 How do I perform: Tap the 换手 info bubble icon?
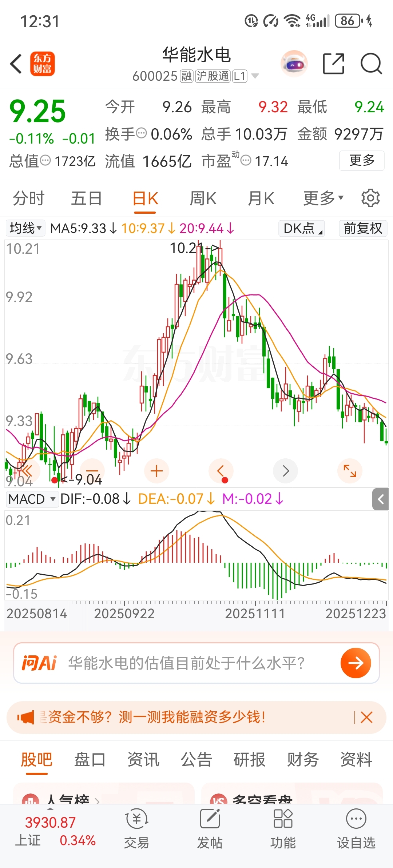tap(141, 133)
